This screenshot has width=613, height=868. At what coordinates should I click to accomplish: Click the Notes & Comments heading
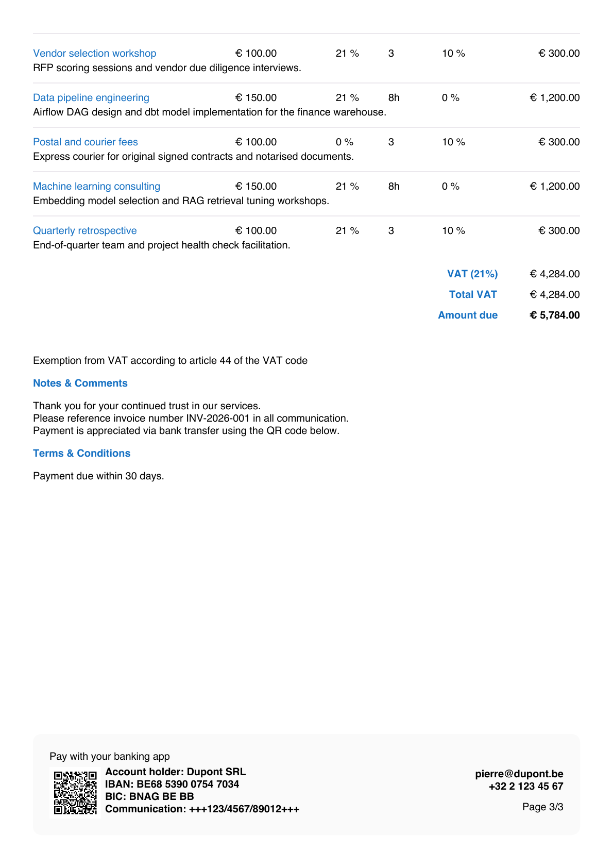pyautogui.click(x=80, y=383)
